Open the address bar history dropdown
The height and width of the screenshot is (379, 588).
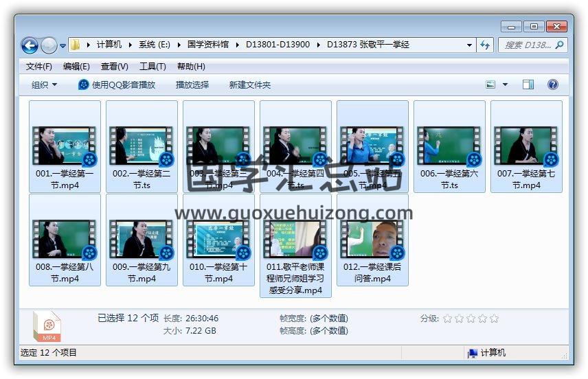tap(469, 45)
